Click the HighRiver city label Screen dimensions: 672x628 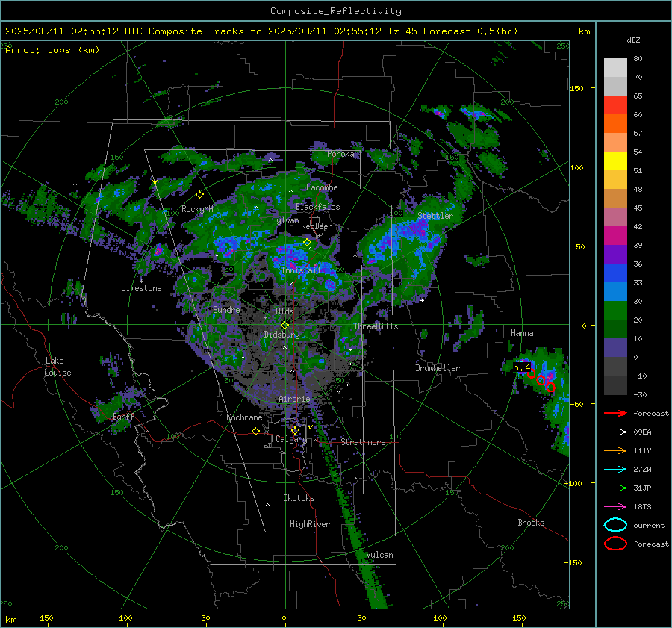tap(310, 524)
